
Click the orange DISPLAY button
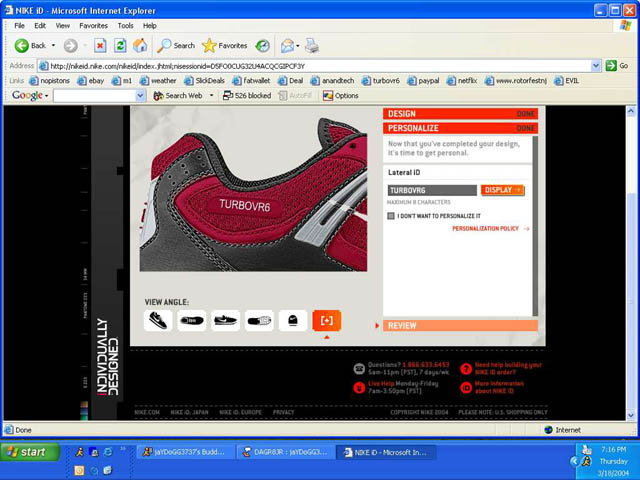point(502,190)
